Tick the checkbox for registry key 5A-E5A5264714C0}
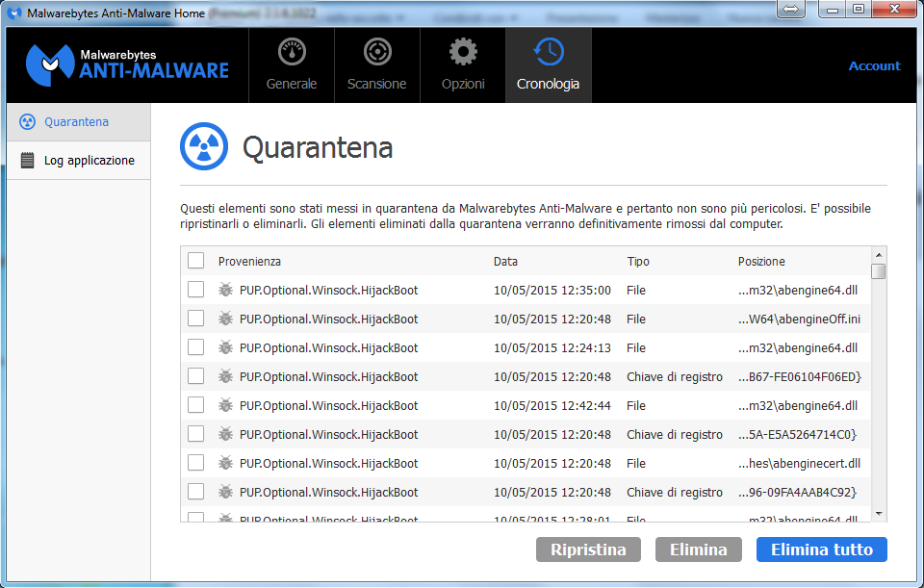Viewport: 924px width, 588px height. 195,434
